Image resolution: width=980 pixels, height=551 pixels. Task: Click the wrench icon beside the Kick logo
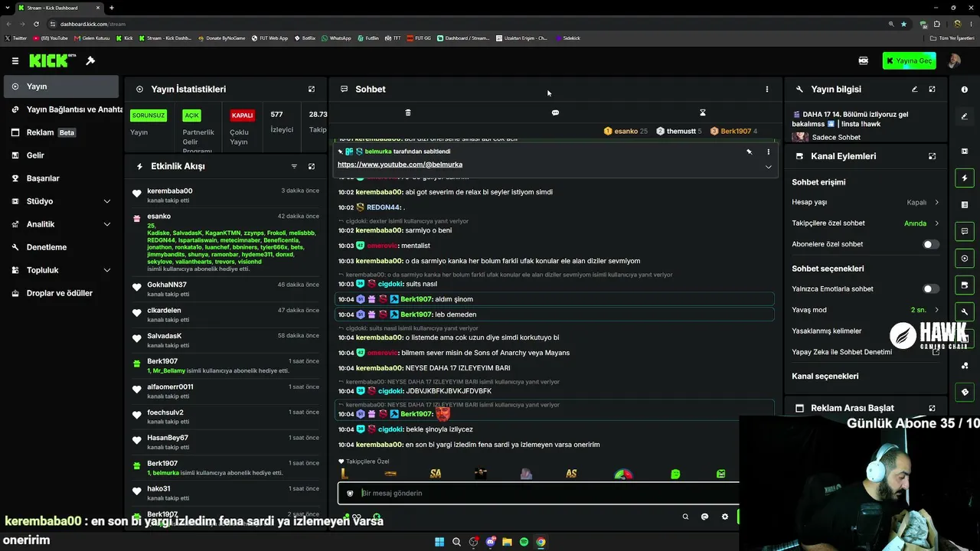point(90,60)
